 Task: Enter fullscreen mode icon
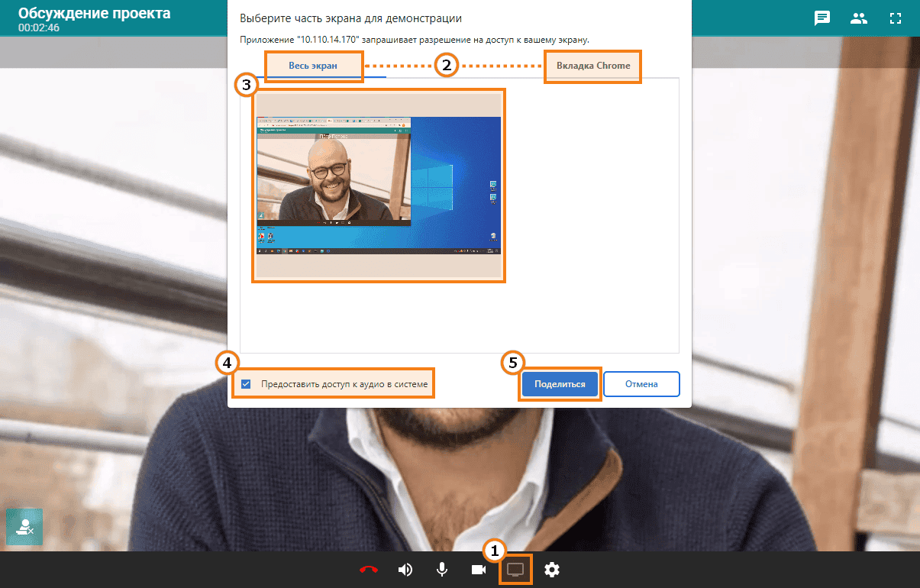[896, 18]
